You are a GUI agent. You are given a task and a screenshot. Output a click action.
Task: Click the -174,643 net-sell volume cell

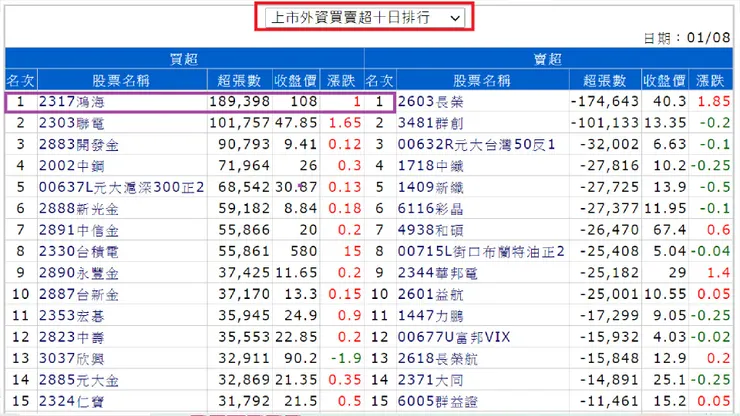pos(605,102)
